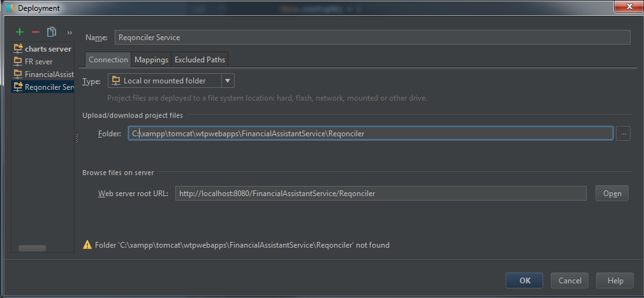Screen dimensions: 644x298
Task: Click the Cancel button
Action: click(x=569, y=281)
